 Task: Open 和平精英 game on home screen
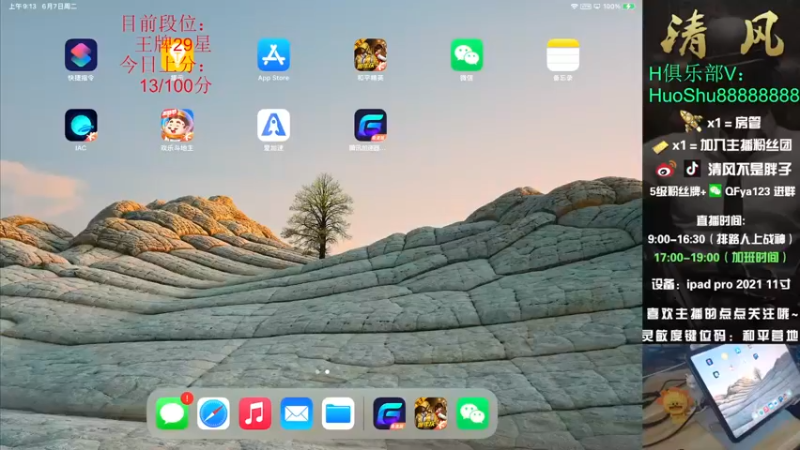(x=370, y=55)
